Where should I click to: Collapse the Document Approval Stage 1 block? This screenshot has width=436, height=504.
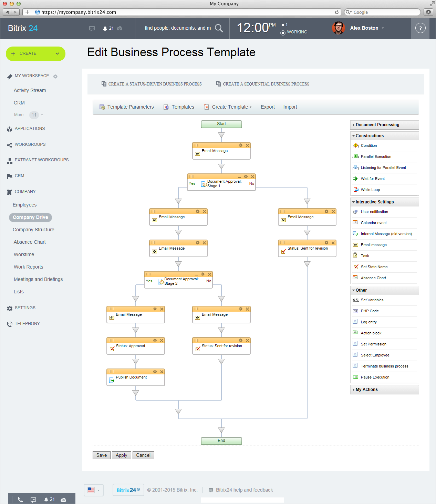pos(239,177)
